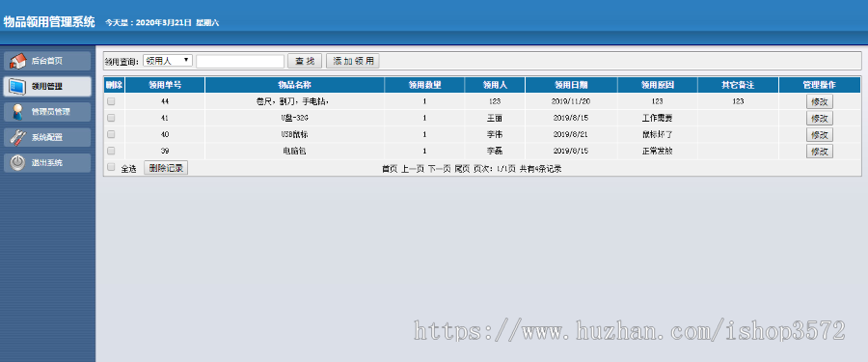Viewport: 868px width, 362px height.
Task: Click the 物品名称 column header
Action: pyautogui.click(x=294, y=85)
